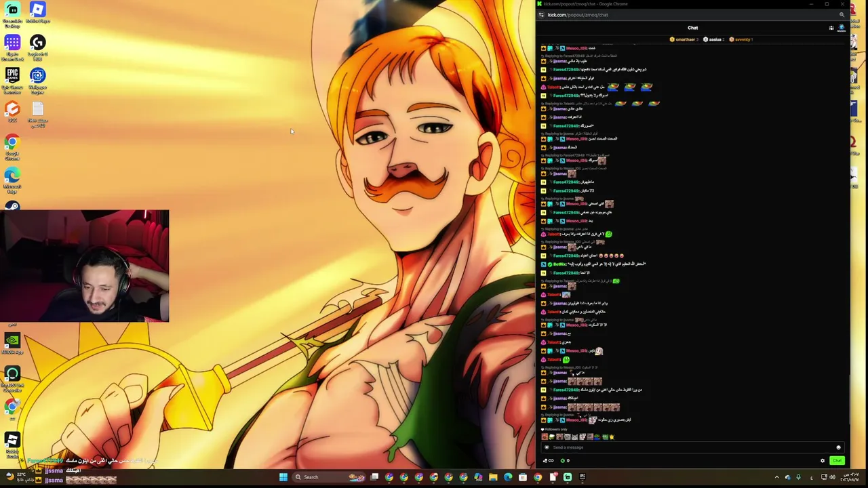This screenshot has width=868, height=488.
Task: Click gifter svvvnty in leaderboard
Action: pos(741,39)
